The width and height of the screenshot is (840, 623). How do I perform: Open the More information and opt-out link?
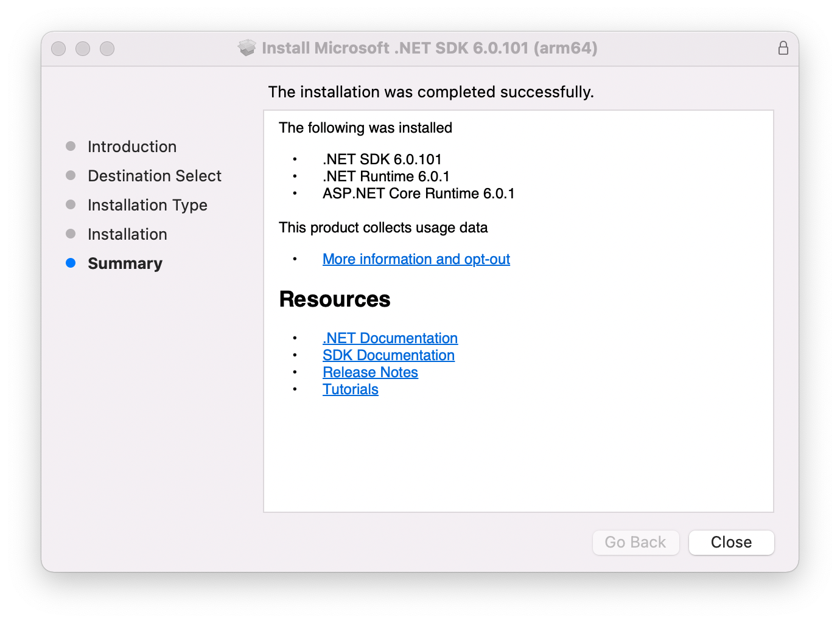pyautogui.click(x=416, y=259)
